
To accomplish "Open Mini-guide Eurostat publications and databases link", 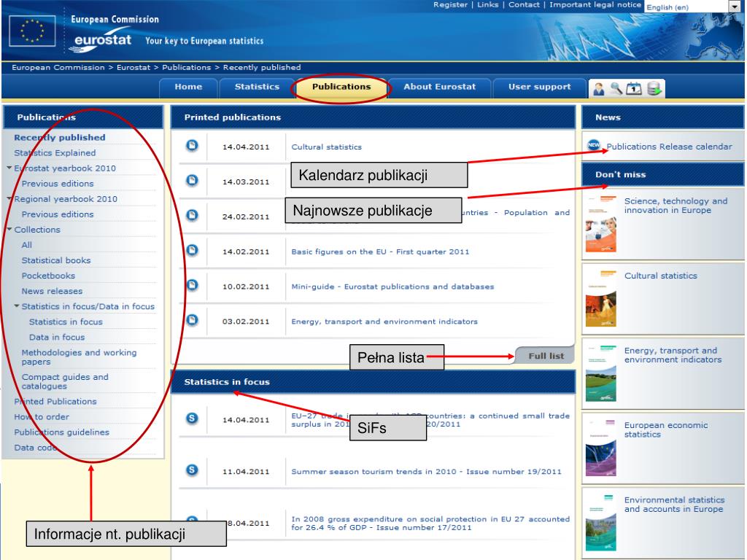I will point(392,287).
